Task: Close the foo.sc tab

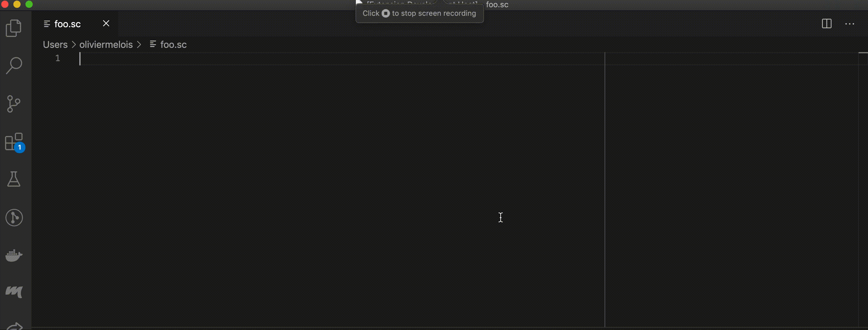Action: [x=106, y=24]
